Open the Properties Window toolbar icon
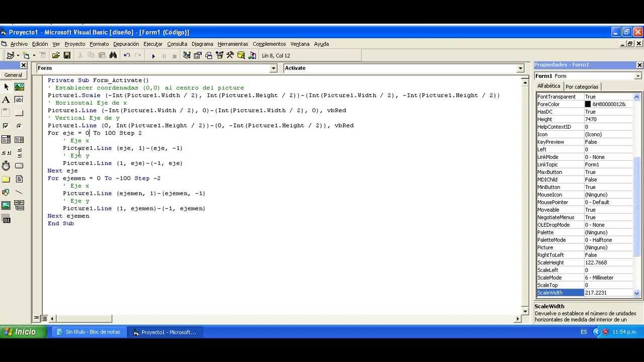The image size is (644, 362). click(x=197, y=55)
